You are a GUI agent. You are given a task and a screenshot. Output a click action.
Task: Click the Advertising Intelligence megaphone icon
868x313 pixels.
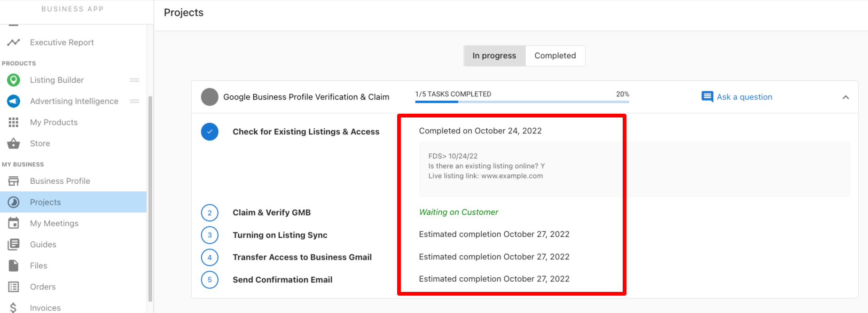(x=14, y=101)
